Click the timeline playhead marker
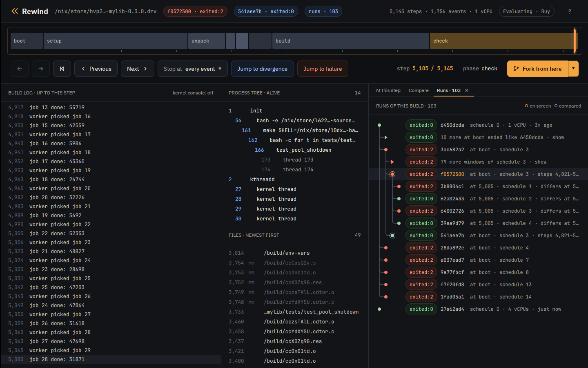588x368 pixels. click(575, 41)
